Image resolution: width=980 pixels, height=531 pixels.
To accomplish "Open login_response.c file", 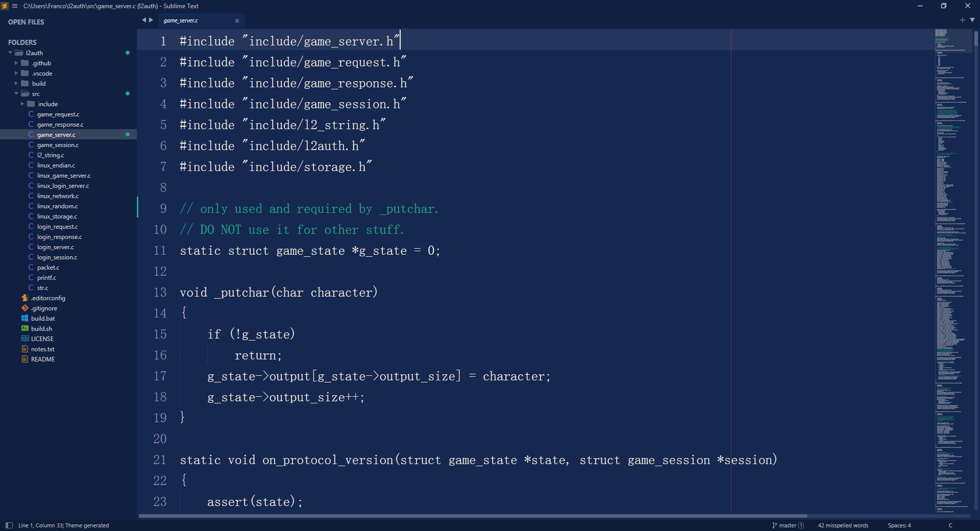I will [59, 237].
